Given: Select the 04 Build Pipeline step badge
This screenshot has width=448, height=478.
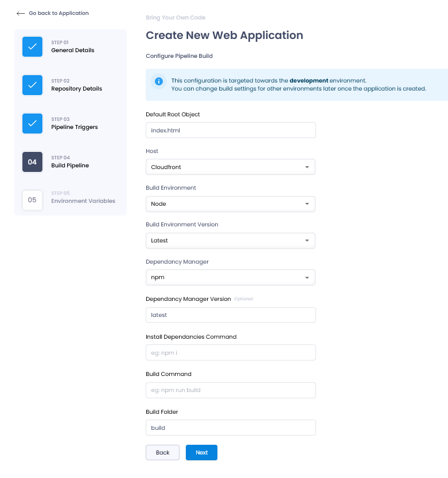Looking at the screenshot, I should [32, 162].
